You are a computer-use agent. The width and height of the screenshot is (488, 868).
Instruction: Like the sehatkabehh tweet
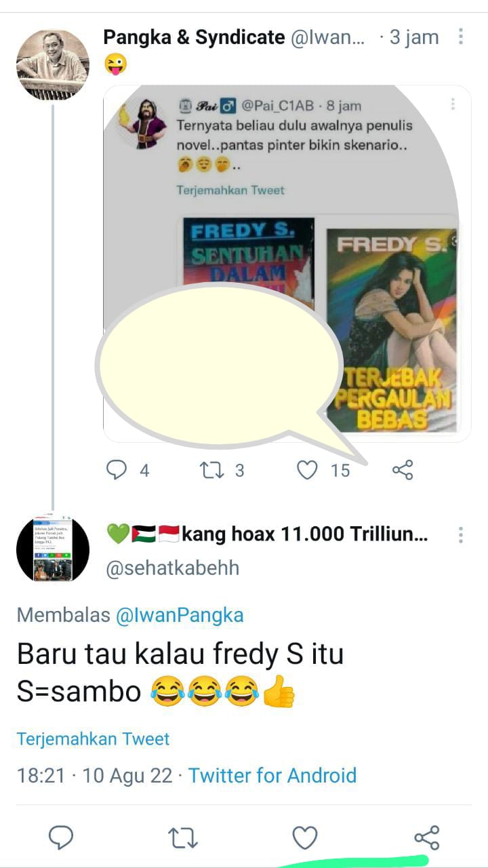click(x=305, y=837)
